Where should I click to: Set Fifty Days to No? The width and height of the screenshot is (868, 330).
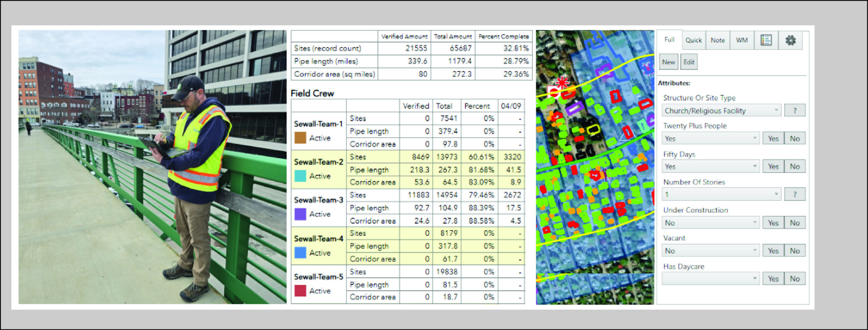[x=795, y=166]
